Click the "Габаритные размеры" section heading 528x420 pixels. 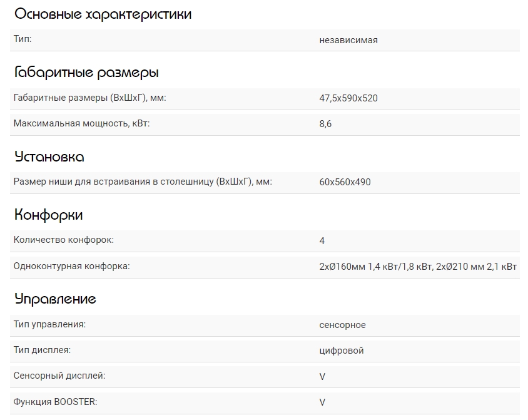click(86, 73)
